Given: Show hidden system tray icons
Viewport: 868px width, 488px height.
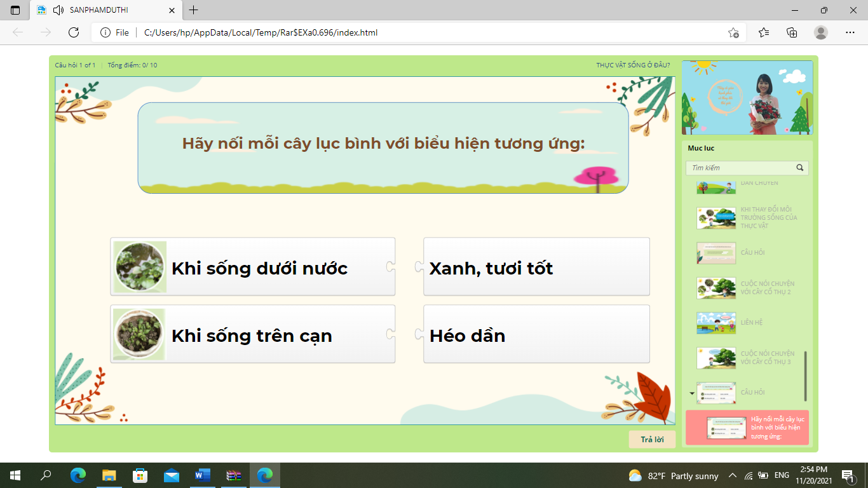Looking at the screenshot, I should coord(732,475).
